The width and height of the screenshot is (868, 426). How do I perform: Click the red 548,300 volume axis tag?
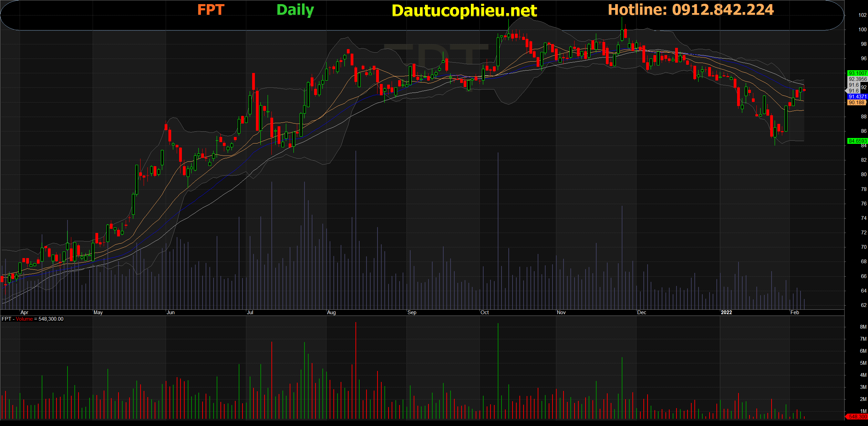pos(857,417)
